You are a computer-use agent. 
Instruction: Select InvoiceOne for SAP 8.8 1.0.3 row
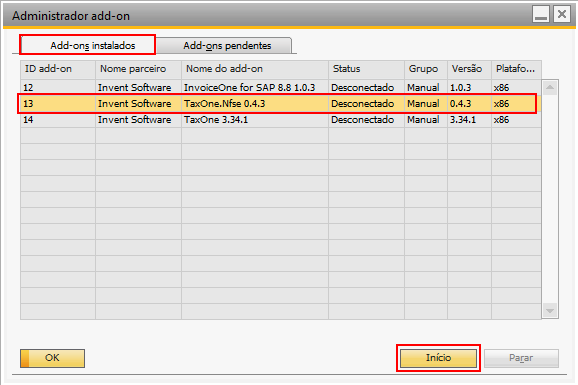pos(281,88)
